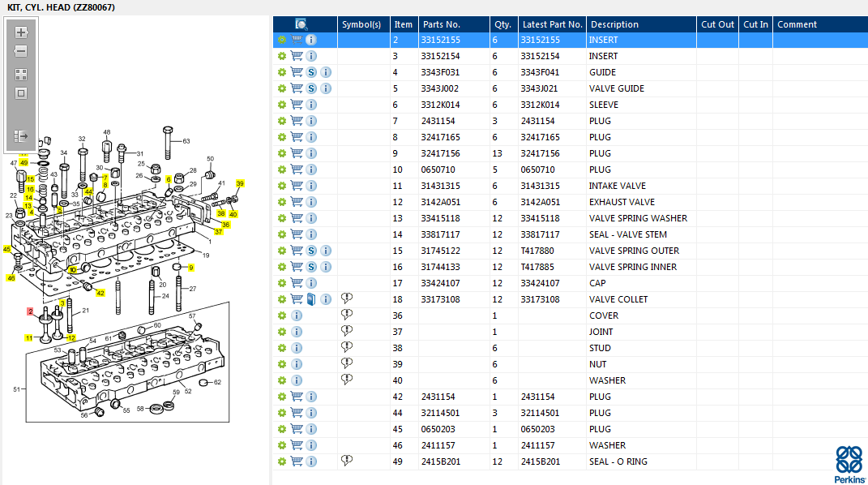The height and width of the screenshot is (485, 868).
Task: Open supersession icon for VALVE GUIDE row
Action: click(311, 88)
